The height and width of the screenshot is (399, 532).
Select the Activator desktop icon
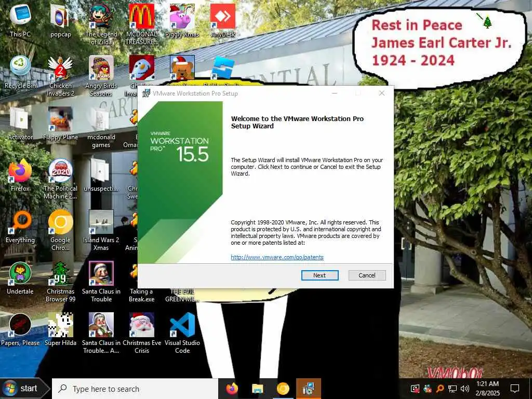(20, 124)
